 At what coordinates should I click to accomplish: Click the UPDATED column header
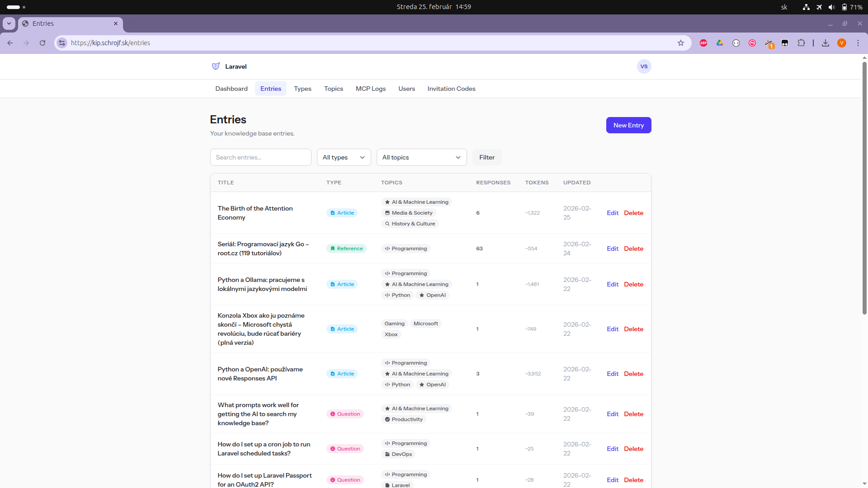pos(577,183)
